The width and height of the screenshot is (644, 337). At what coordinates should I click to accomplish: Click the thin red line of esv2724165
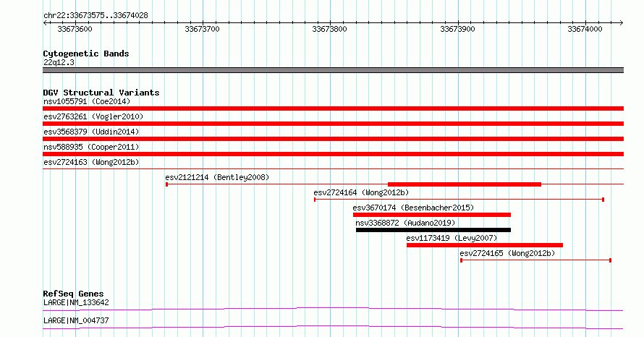click(535, 260)
